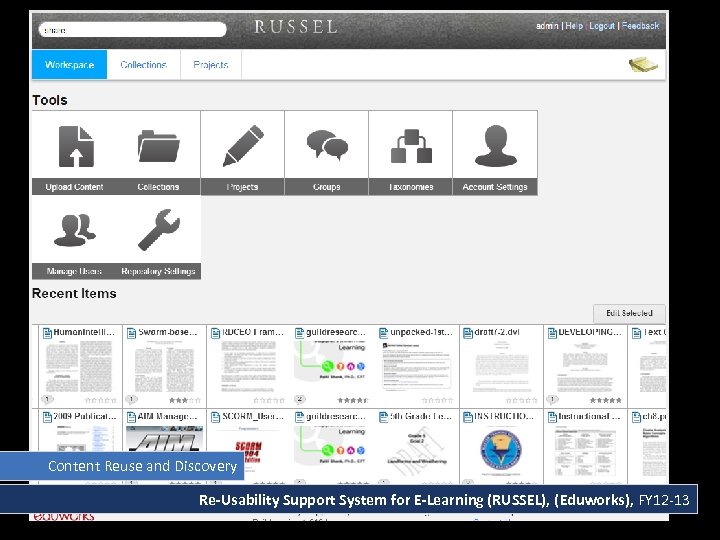720x540 pixels.
Task: Click into the search field in the header
Action: pos(133,30)
